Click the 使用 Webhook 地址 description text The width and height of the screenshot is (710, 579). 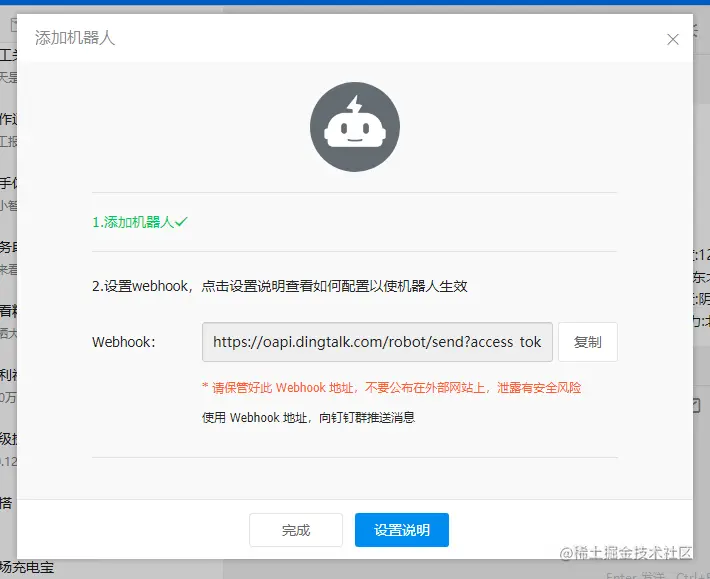(x=308, y=417)
